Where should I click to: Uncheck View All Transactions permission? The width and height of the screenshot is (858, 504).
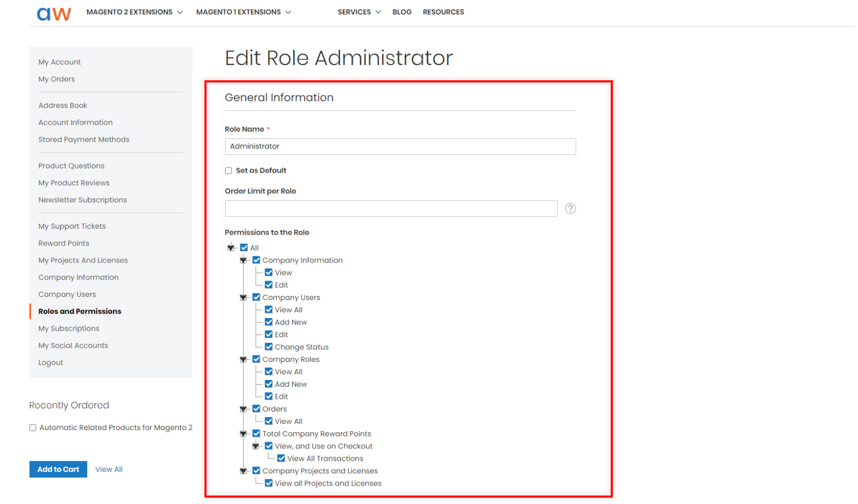pyautogui.click(x=281, y=459)
